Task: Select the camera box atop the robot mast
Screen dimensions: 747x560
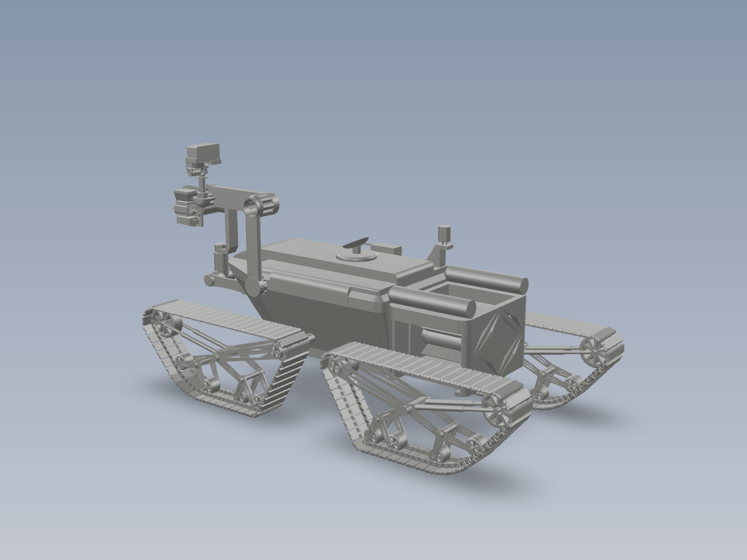Action: coord(204,153)
